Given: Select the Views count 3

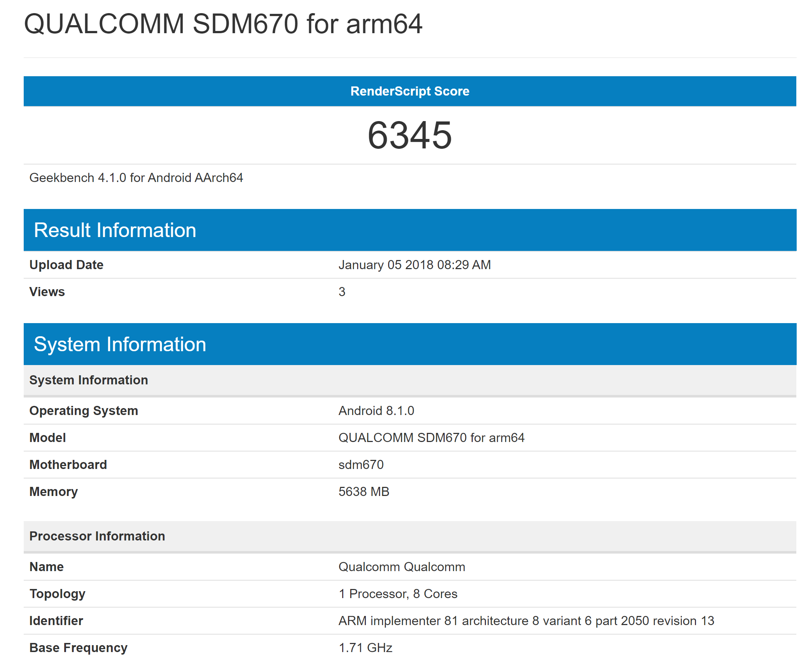Looking at the screenshot, I should click(342, 292).
